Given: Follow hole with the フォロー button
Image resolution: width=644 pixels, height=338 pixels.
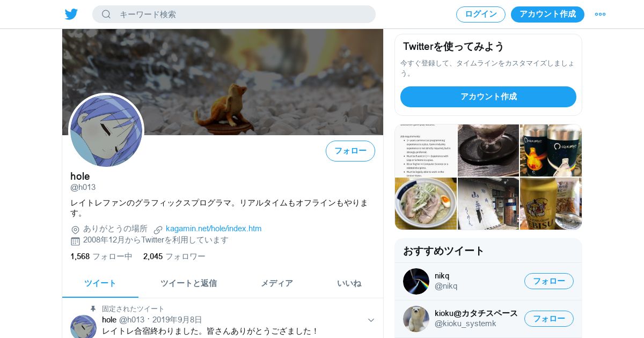Looking at the screenshot, I should pos(350,151).
